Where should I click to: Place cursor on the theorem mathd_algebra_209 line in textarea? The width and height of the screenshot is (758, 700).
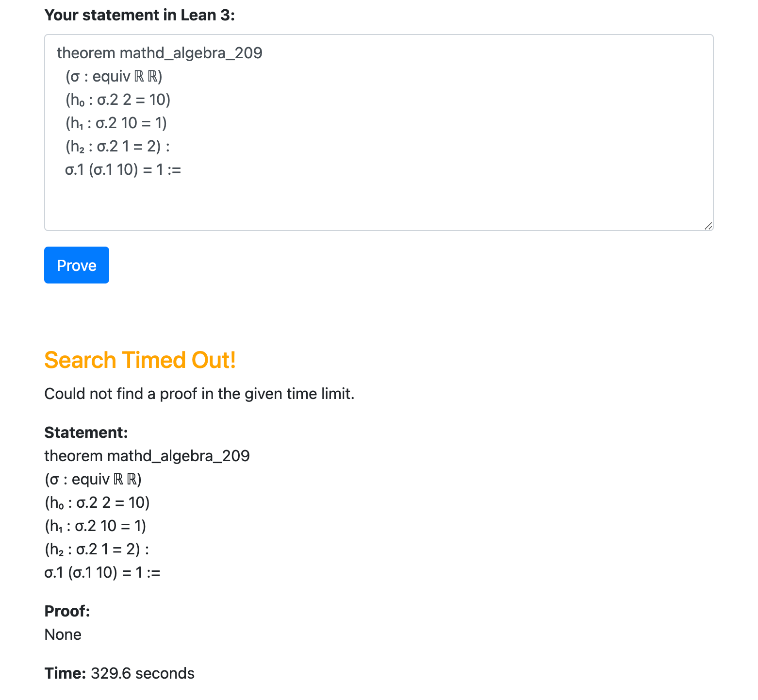159,52
